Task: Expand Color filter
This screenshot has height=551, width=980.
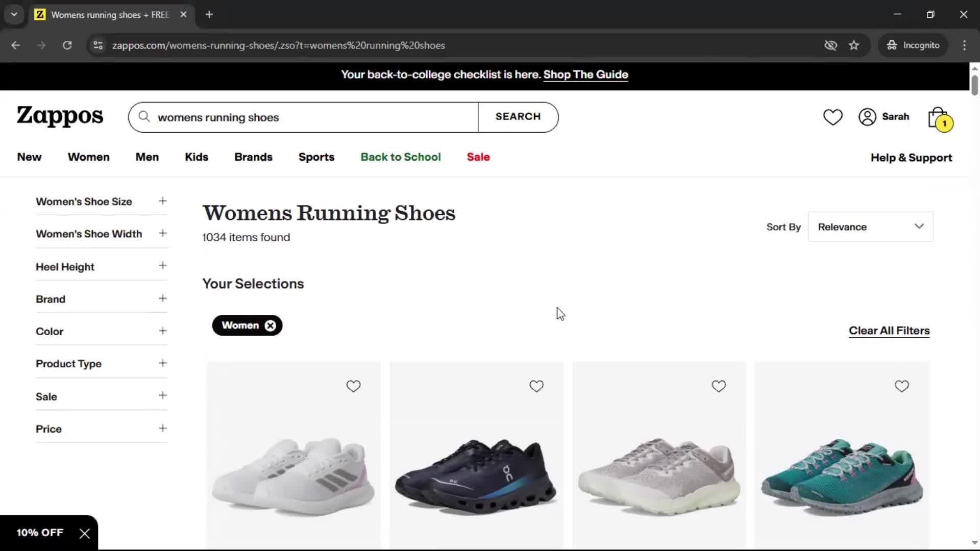Action: pos(102,331)
